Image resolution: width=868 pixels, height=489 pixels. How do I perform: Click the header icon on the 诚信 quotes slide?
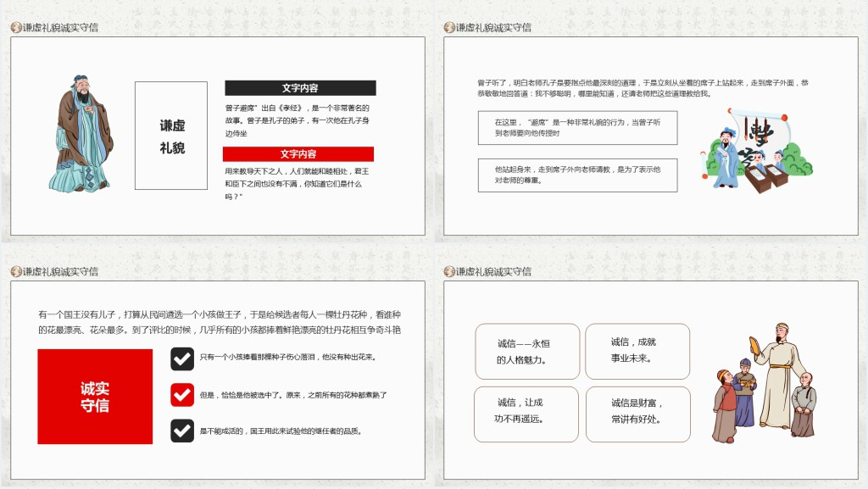449,271
